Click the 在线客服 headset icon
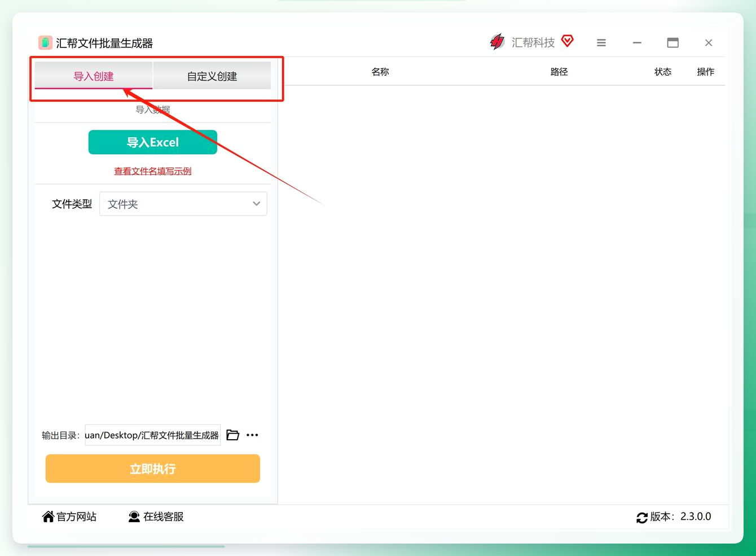 tap(134, 516)
